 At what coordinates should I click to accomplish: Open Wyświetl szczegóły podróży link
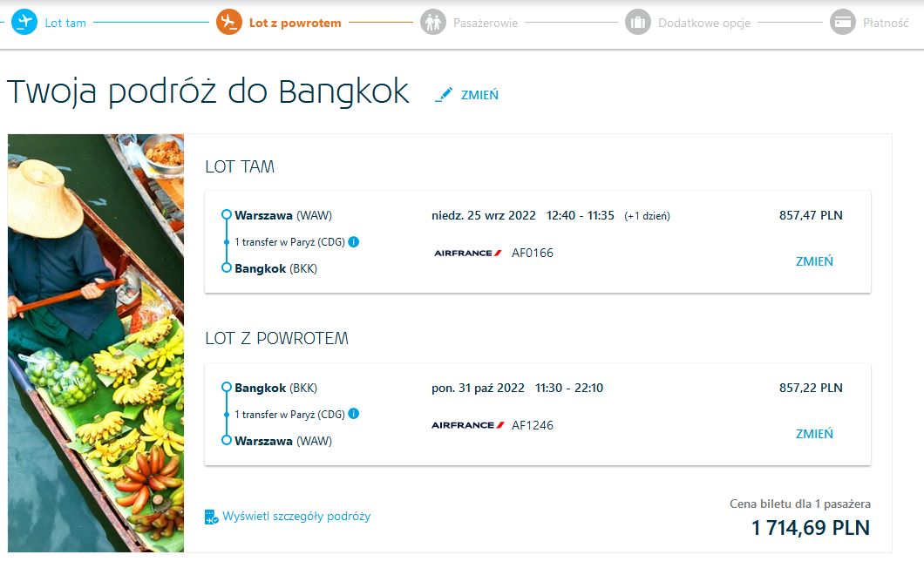click(x=296, y=516)
